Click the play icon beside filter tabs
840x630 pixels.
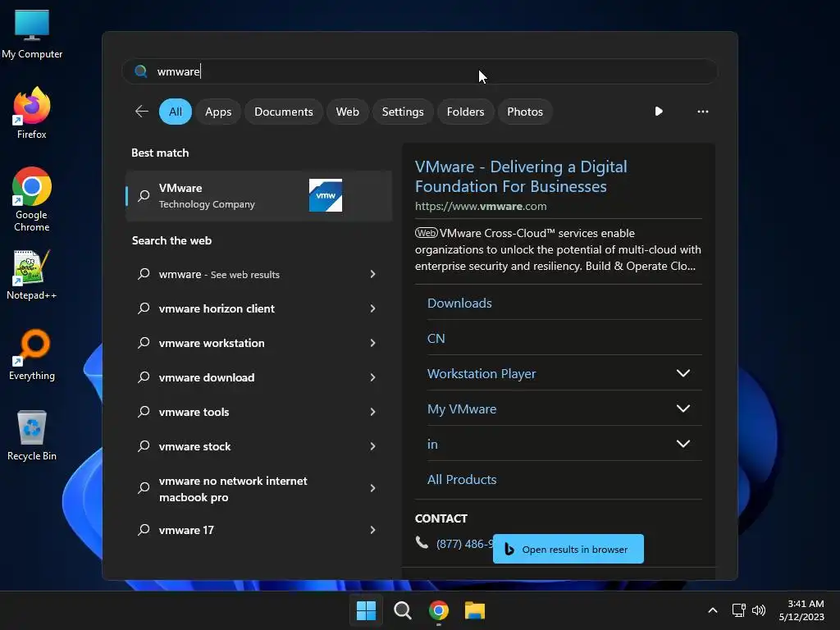point(659,112)
